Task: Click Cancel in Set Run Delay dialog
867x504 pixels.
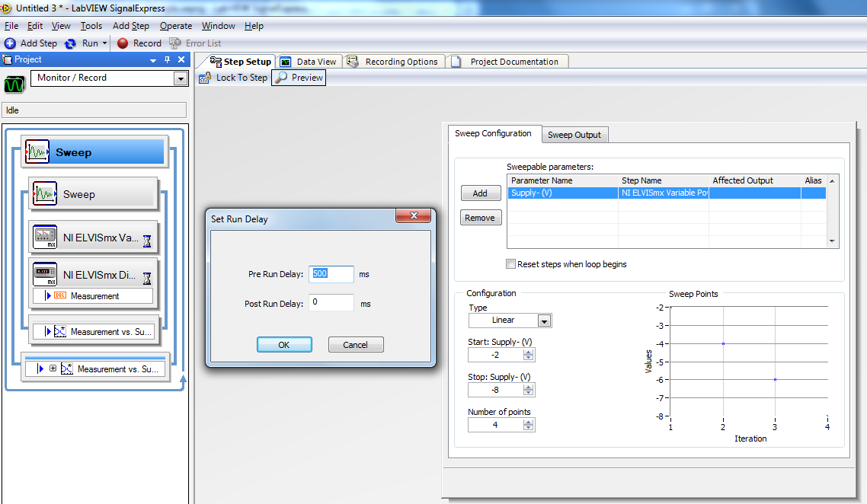Action: [356, 345]
